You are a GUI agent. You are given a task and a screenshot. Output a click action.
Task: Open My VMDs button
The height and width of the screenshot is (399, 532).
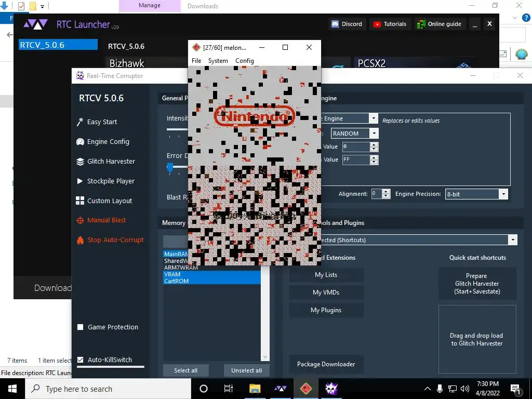[x=326, y=292]
